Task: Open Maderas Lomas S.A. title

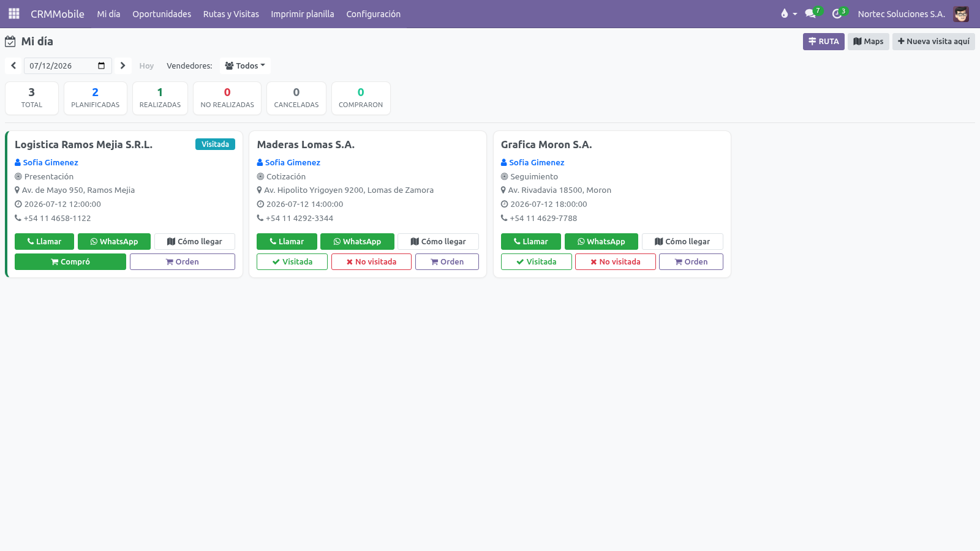Action: tap(306, 144)
